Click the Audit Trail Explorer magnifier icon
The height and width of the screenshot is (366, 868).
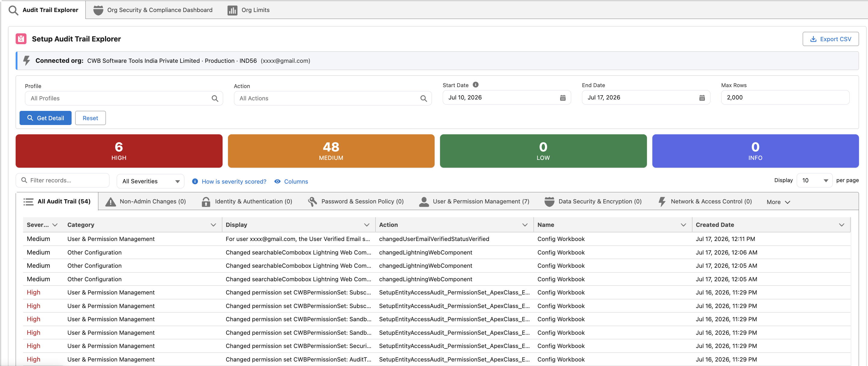[x=14, y=10]
